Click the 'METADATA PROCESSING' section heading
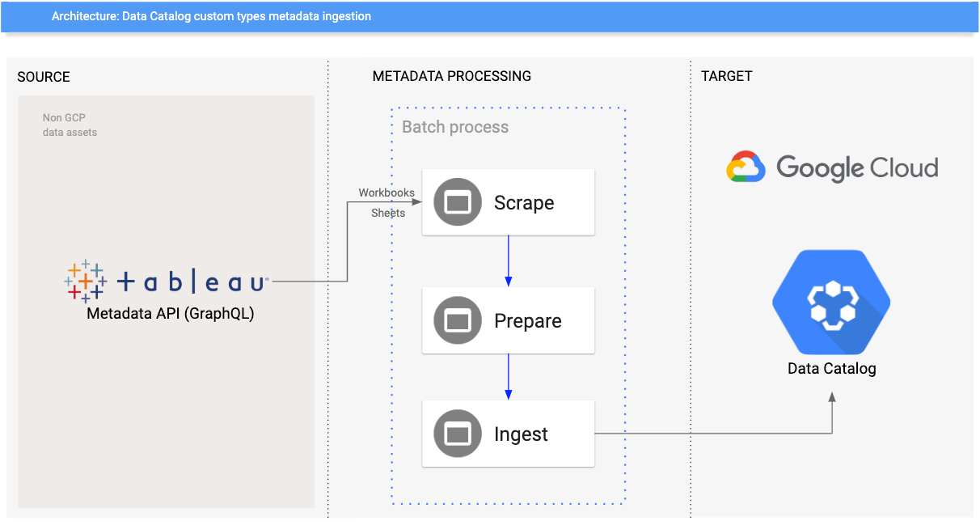Screen dimensions: 980x525 452,76
